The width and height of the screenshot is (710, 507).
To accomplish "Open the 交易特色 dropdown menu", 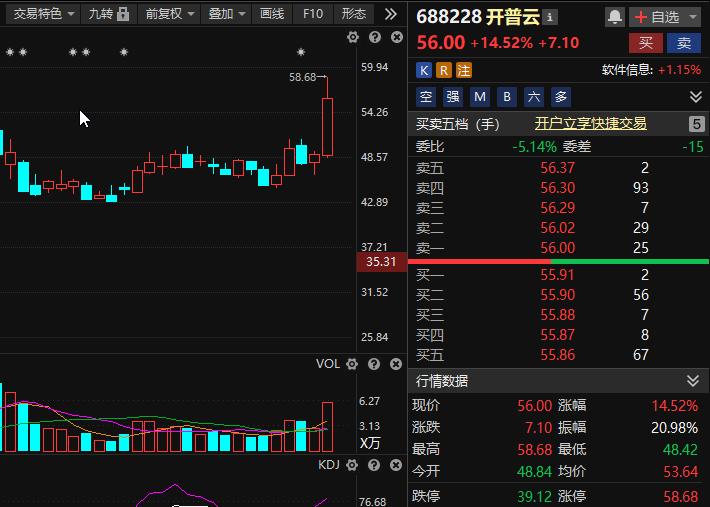I will pyautogui.click(x=43, y=14).
